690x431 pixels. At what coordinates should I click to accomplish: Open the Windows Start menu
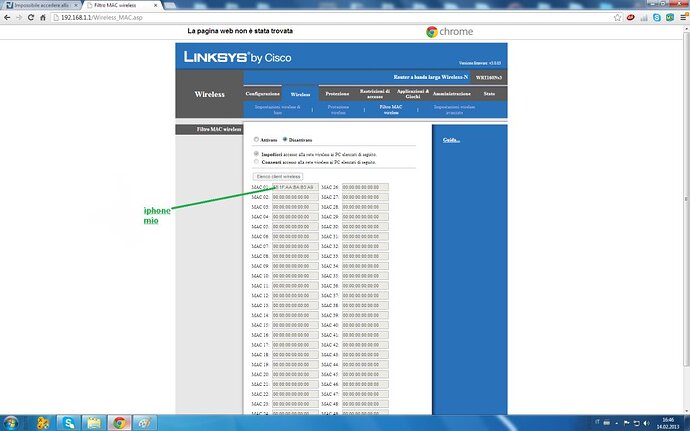click(12, 422)
